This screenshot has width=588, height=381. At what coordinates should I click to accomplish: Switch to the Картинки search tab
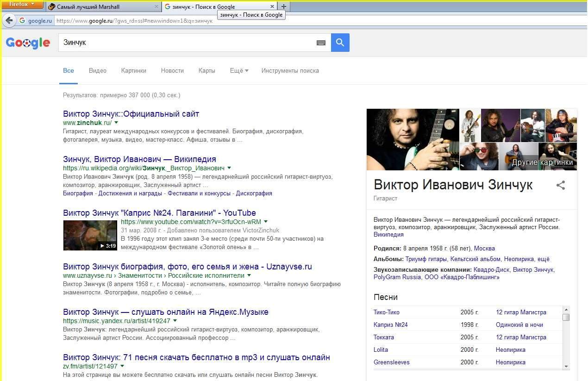[133, 71]
